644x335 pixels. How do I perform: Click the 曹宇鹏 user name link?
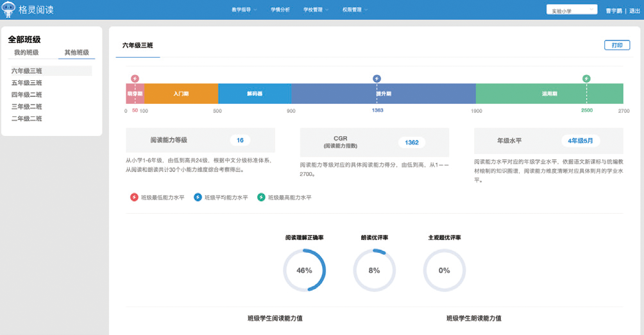click(614, 11)
